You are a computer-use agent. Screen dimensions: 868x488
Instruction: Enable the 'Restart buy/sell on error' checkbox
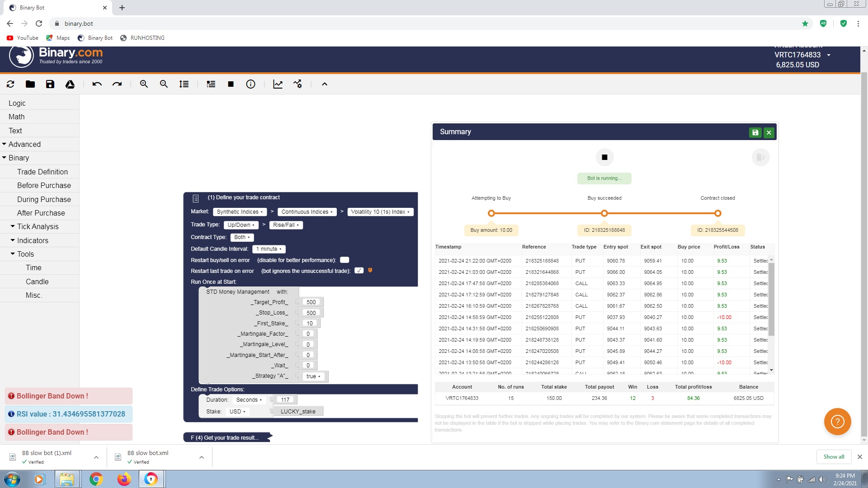[x=344, y=260]
